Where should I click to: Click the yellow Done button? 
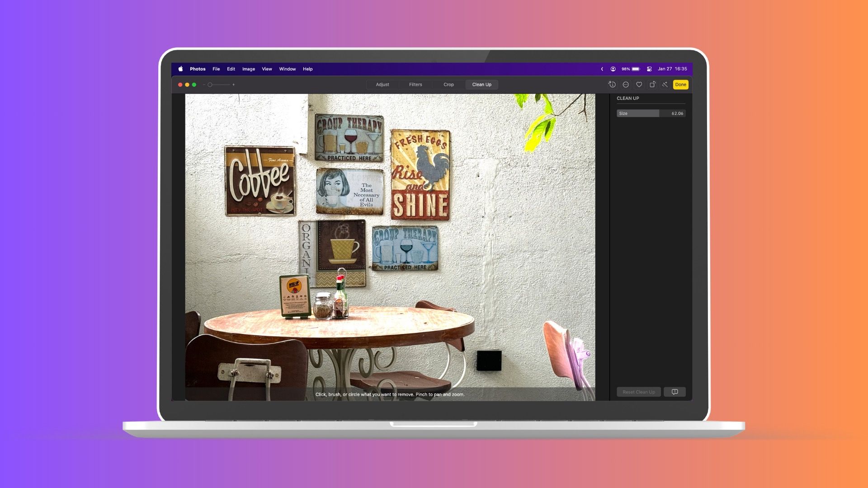(x=680, y=84)
